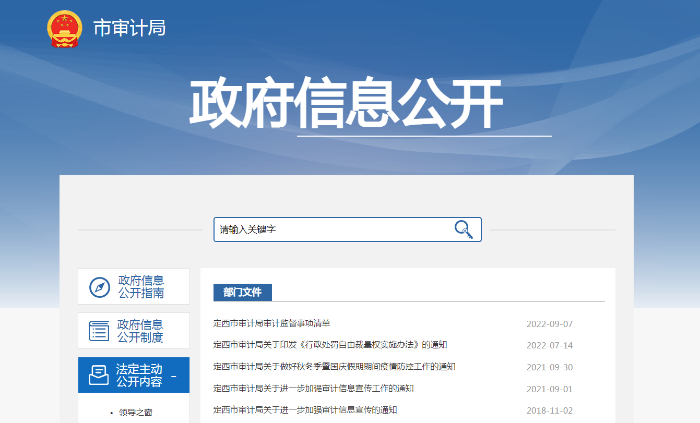This screenshot has height=423, width=700.
Task: Click the magnifying glass search icon
Action: [x=464, y=229]
